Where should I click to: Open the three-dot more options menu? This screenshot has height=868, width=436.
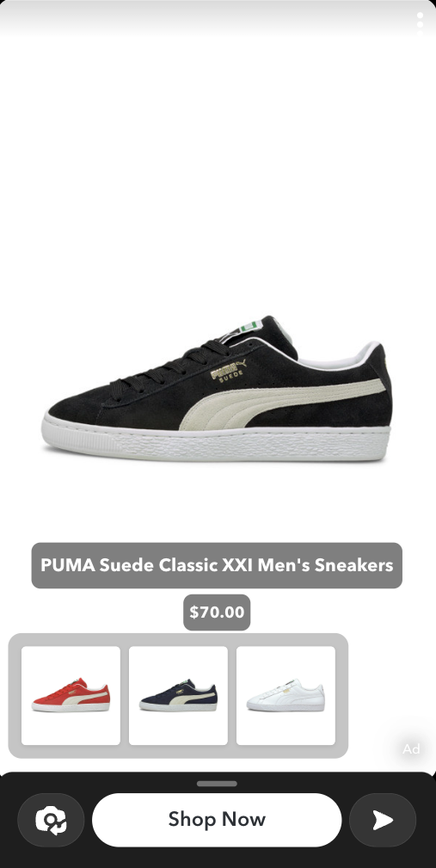[420, 21]
